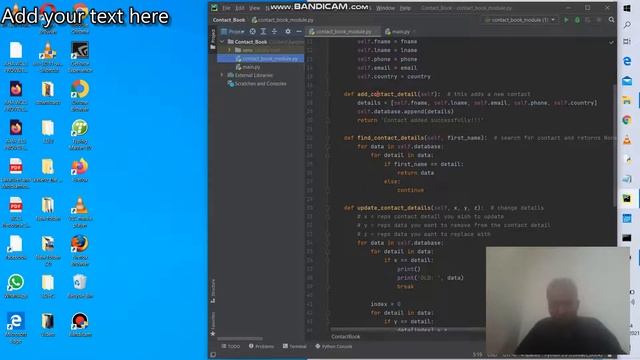Open Search Everywhere magnifier in PyCharm
The image size is (640, 360).
point(611,20)
